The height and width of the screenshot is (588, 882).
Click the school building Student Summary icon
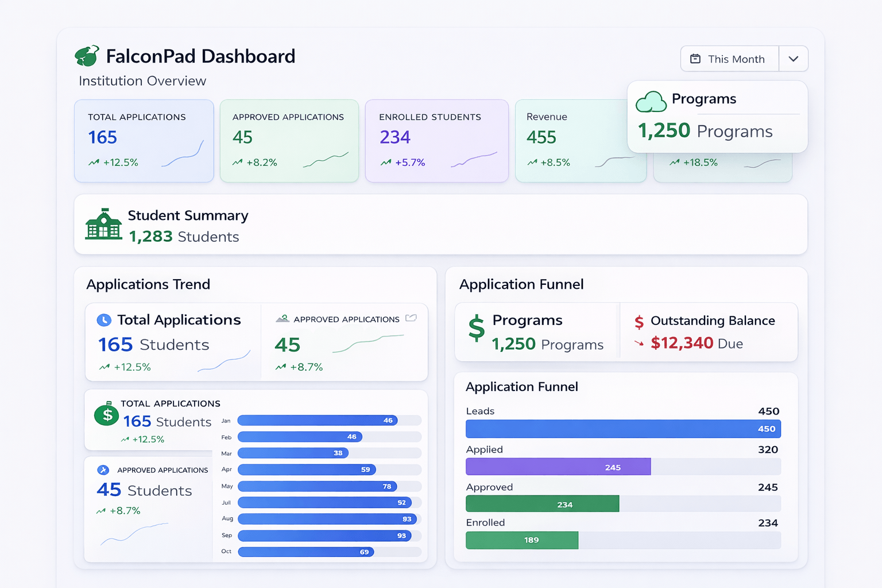point(103,224)
